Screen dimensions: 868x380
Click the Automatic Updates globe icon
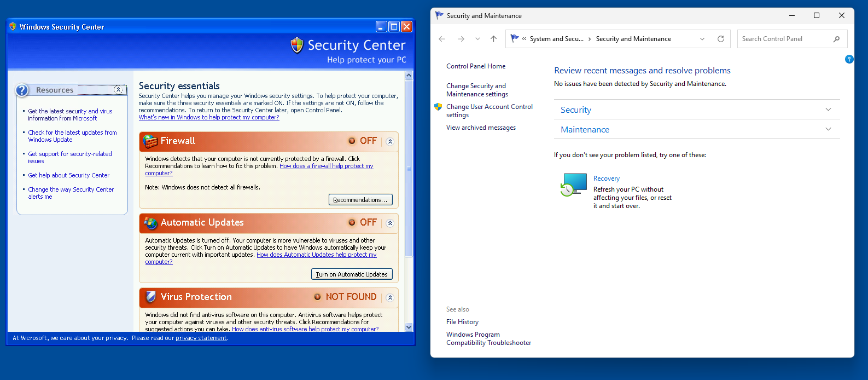coord(150,223)
